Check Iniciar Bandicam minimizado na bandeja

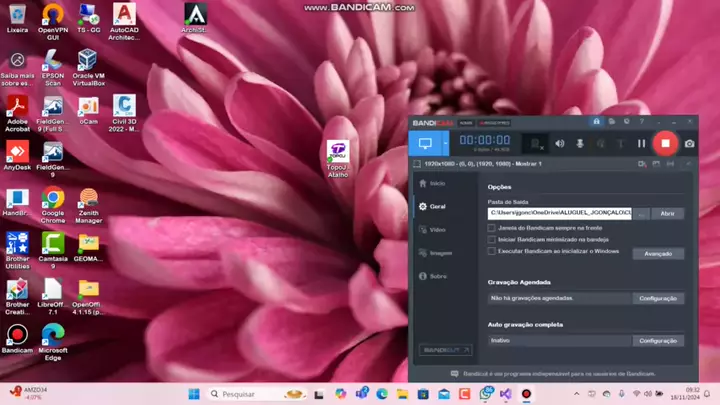coord(491,240)
